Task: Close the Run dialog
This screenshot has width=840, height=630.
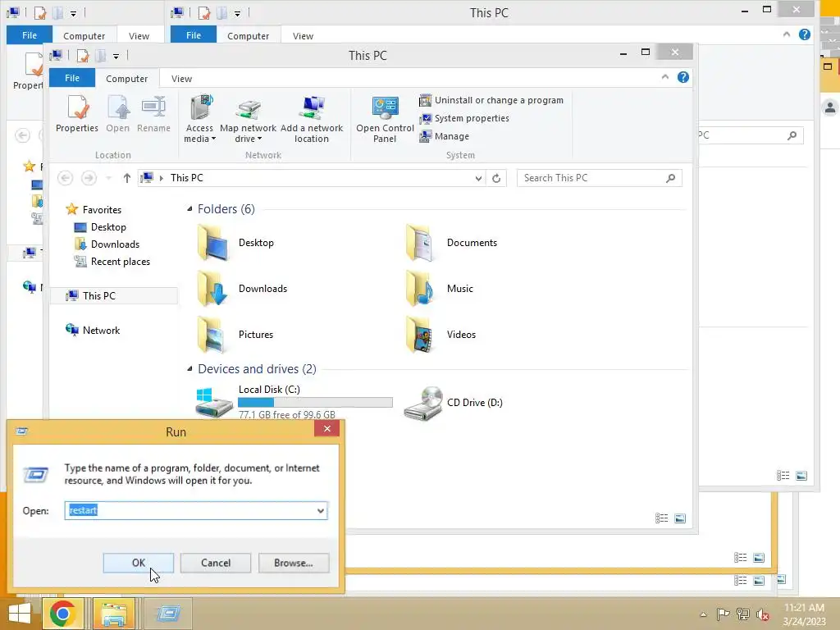Action: (x=326, y=428)
